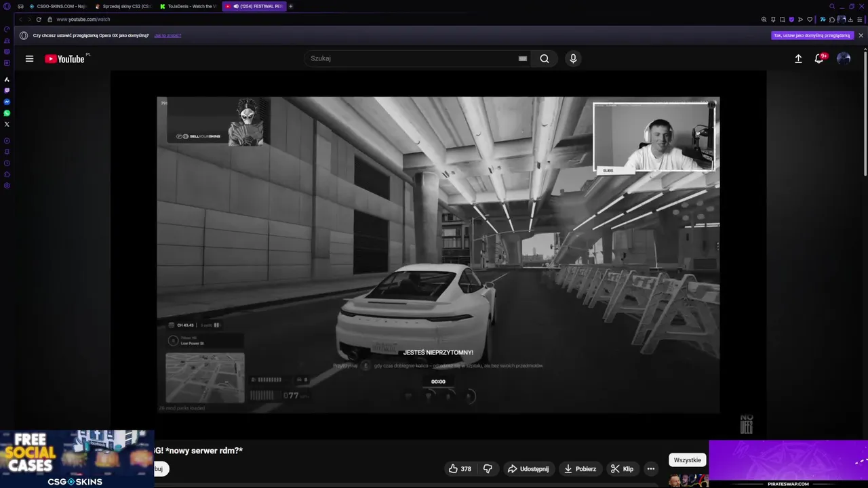This screenshot has height=488, width=868.
Task: Click the pin icon in address bar
Action: click(773, 20)
